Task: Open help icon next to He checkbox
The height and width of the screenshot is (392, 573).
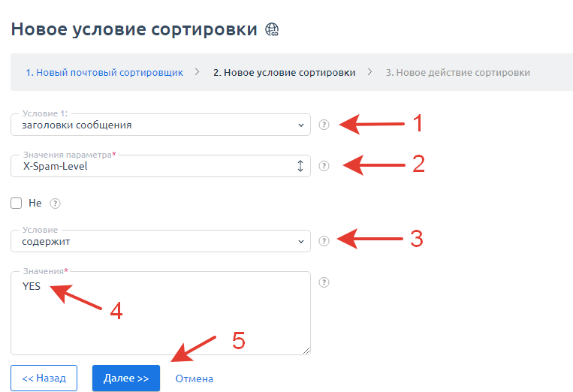Action: pyautogui.click(x=55, y=204)
